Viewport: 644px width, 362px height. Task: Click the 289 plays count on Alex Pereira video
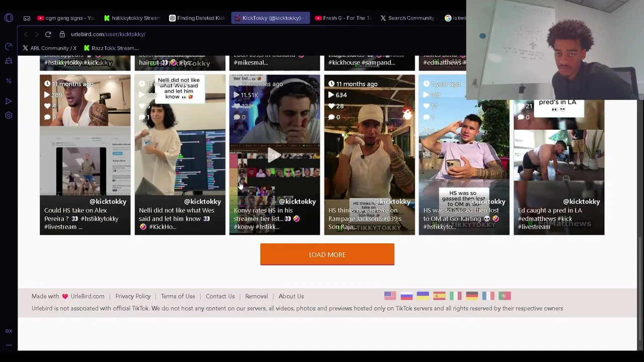pos(53,95)
